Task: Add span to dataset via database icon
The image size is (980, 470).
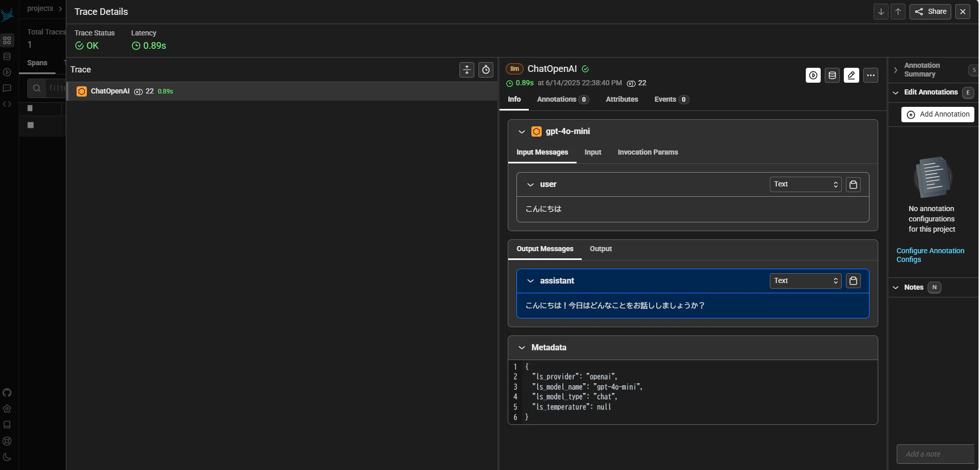Action: point(833,76)
